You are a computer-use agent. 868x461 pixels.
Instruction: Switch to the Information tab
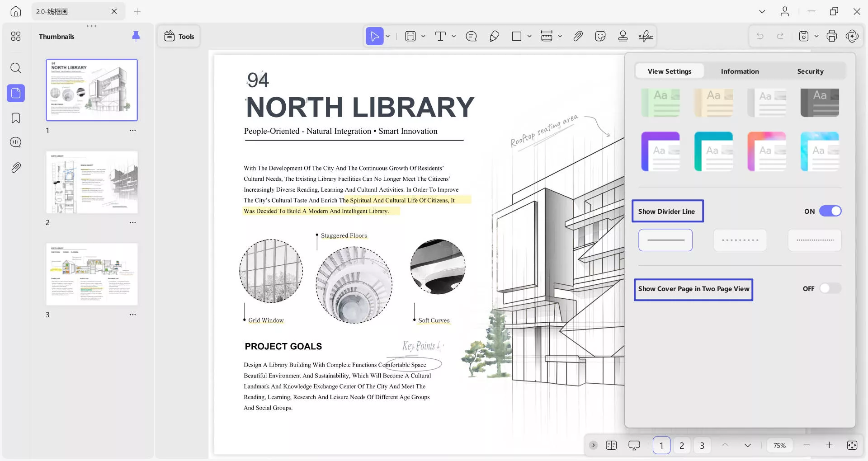point(740,71)
